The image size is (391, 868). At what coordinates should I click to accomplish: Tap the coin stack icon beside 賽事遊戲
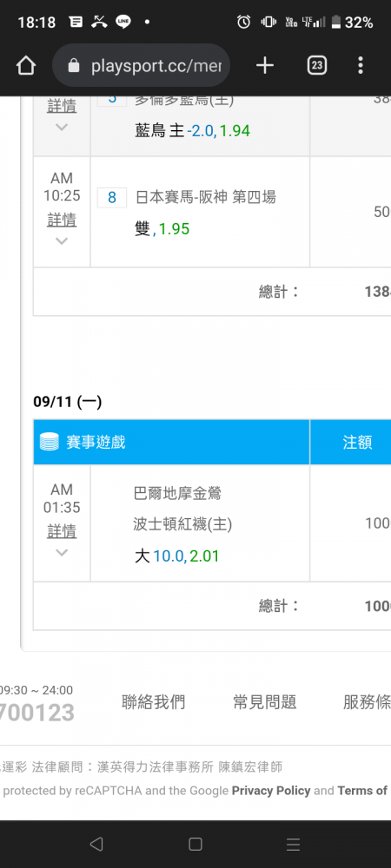[x=50, y=442]
